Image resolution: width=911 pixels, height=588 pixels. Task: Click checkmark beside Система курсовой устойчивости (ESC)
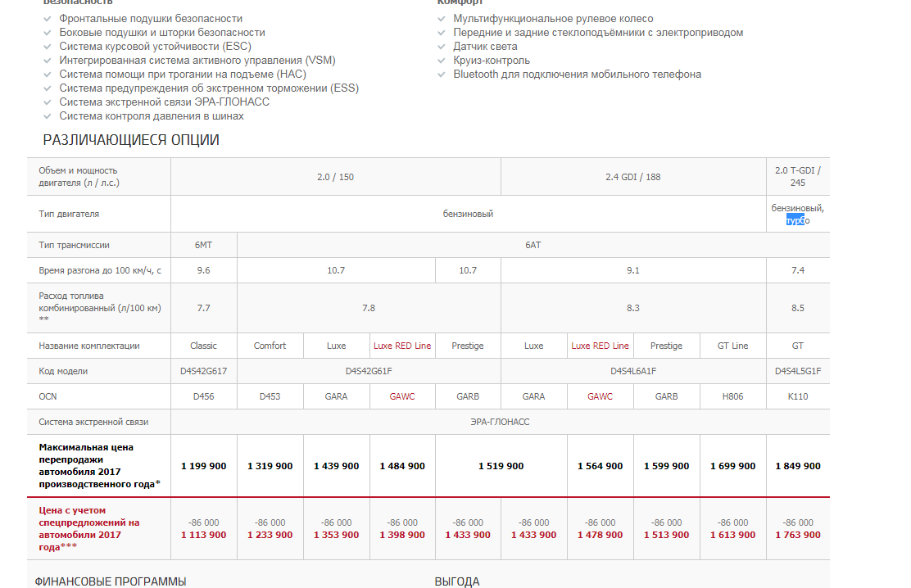coord(49,47)
